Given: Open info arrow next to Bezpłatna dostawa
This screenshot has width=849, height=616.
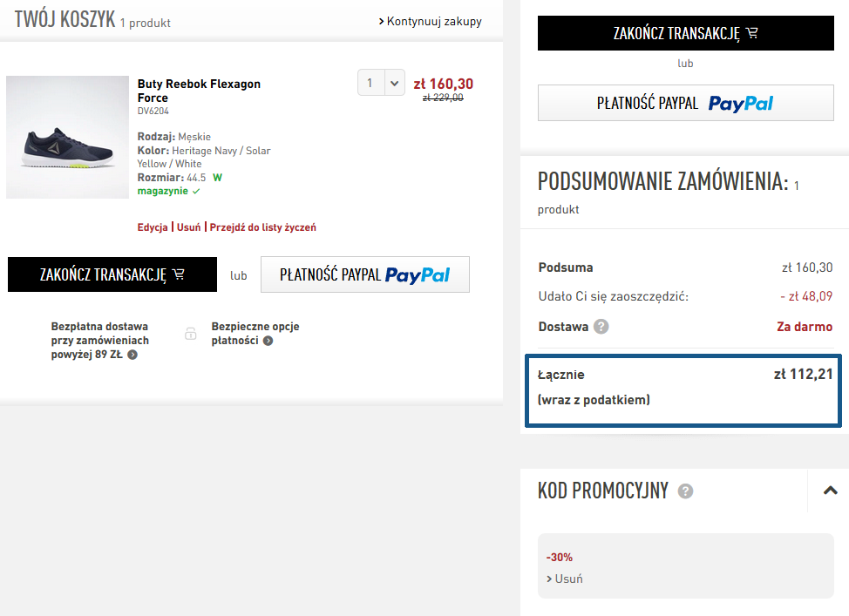Looking at the screenshot, I should click(132, 355).
